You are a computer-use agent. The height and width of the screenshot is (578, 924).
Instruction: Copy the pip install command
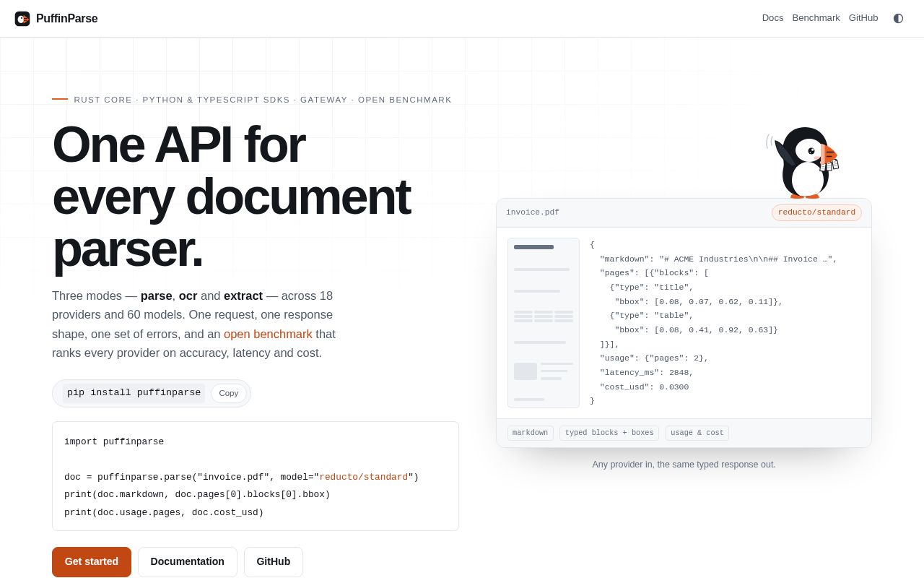coord(228,393)
